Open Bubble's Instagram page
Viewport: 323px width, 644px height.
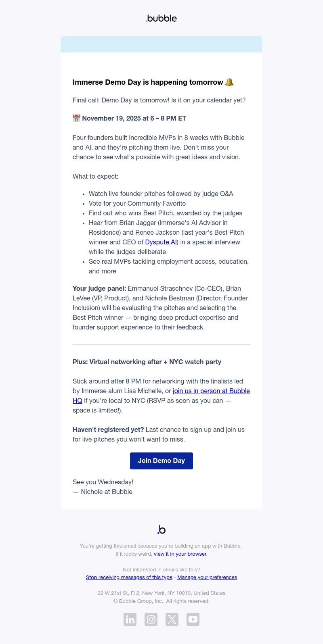pyautogui.click(x=151, y=619)
